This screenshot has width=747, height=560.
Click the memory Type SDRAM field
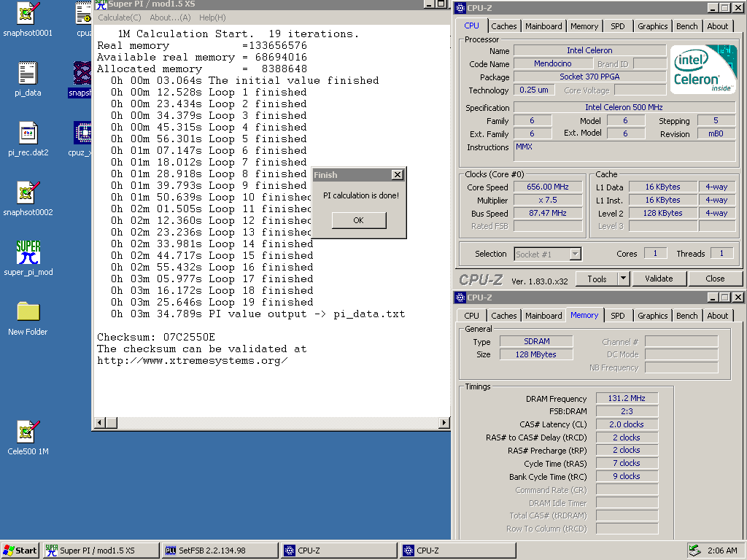coord(536,341)
